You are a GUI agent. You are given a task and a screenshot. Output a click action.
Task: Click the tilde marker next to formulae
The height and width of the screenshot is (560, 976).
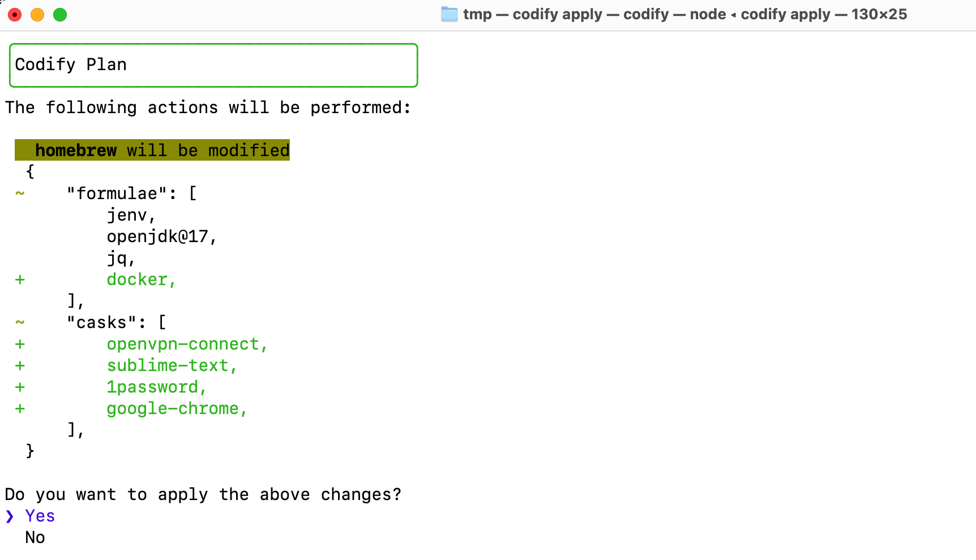pyautogui.click(x=20, y=194)
